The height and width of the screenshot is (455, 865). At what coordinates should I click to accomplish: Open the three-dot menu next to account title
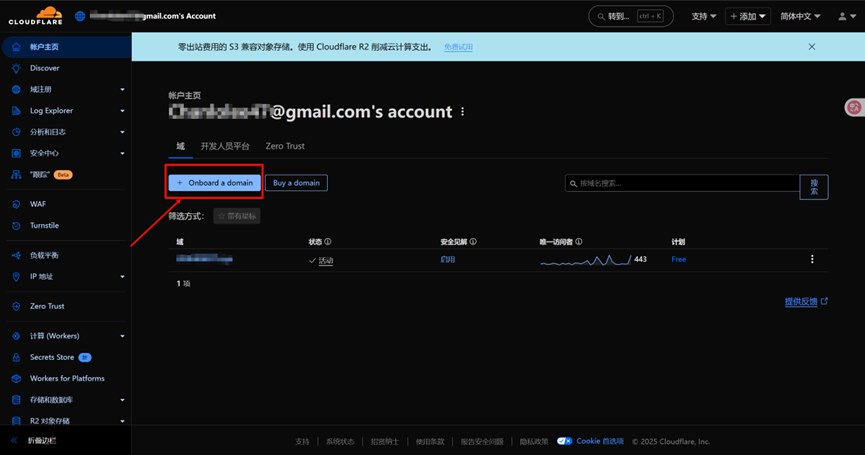[x=462, y=112]
